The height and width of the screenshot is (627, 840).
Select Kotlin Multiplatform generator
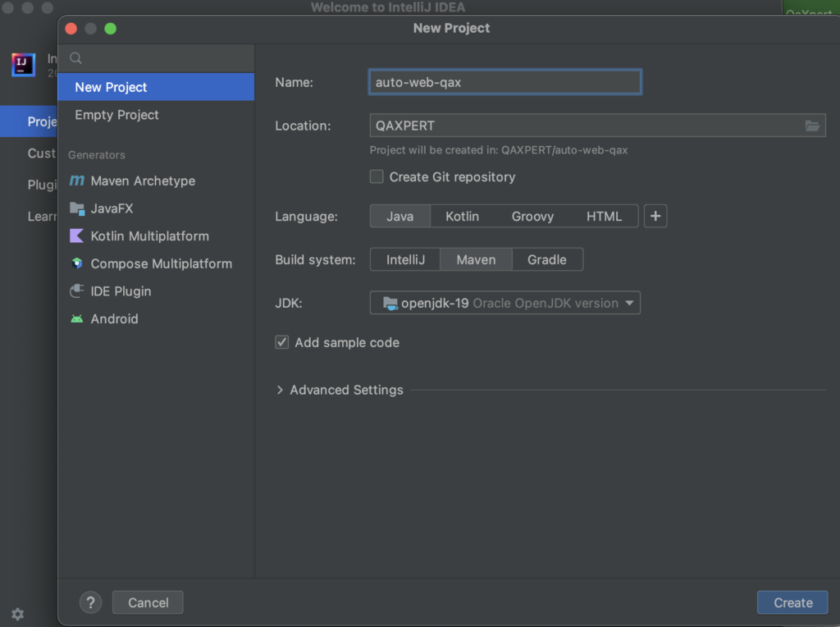[156, 236]
